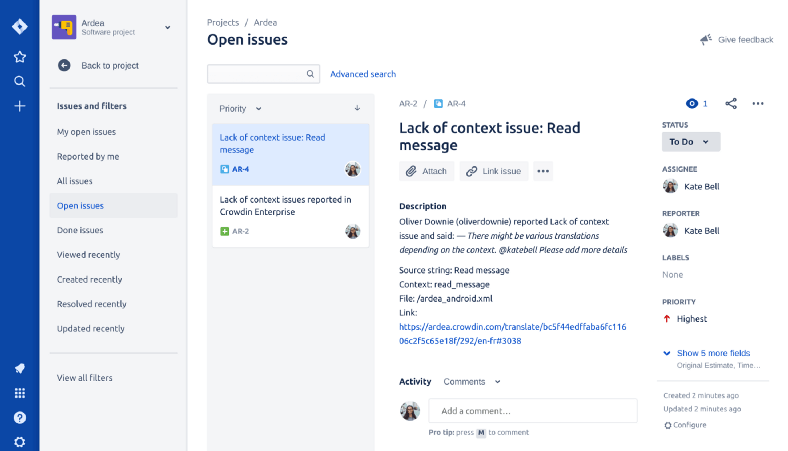Click Ardea breadcrumb
The width and height of the screenshot is (788, 451).
click(x=265, y=23)
